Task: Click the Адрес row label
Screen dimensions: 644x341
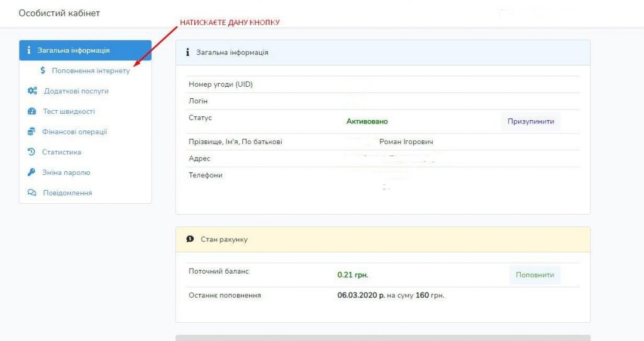Action: (x=199, y=159)
